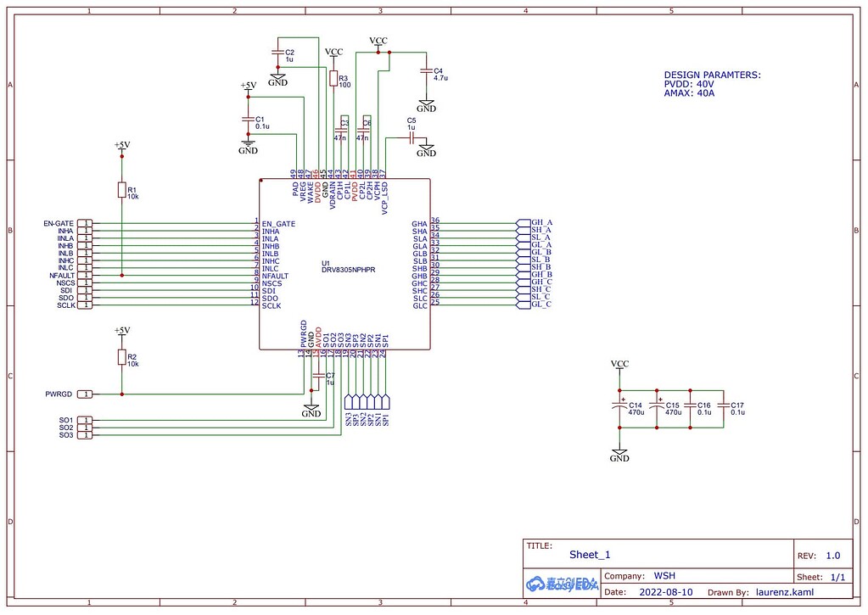
Task: Click the REV 1.0 field
Action: click(x=833, y=556)
